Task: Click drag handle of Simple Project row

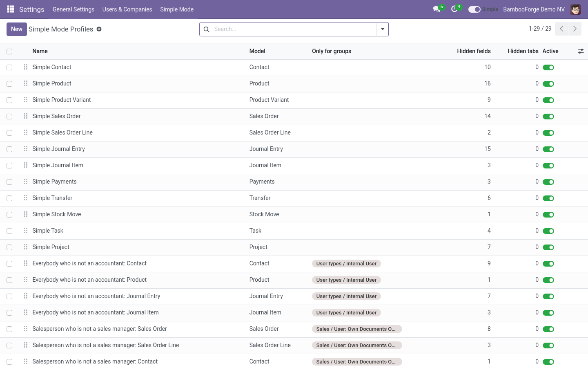Action: [26, 247]
